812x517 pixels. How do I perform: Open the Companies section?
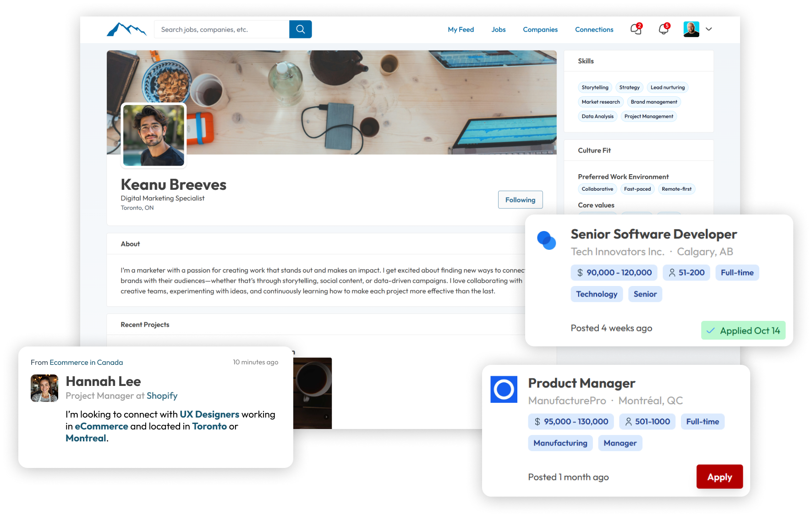[540, 29]
